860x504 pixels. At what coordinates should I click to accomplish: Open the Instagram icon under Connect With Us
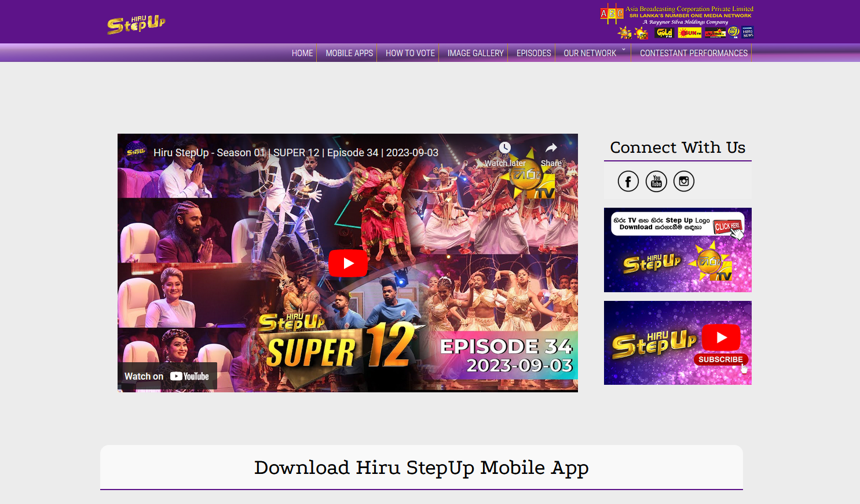tap(684, 181)
